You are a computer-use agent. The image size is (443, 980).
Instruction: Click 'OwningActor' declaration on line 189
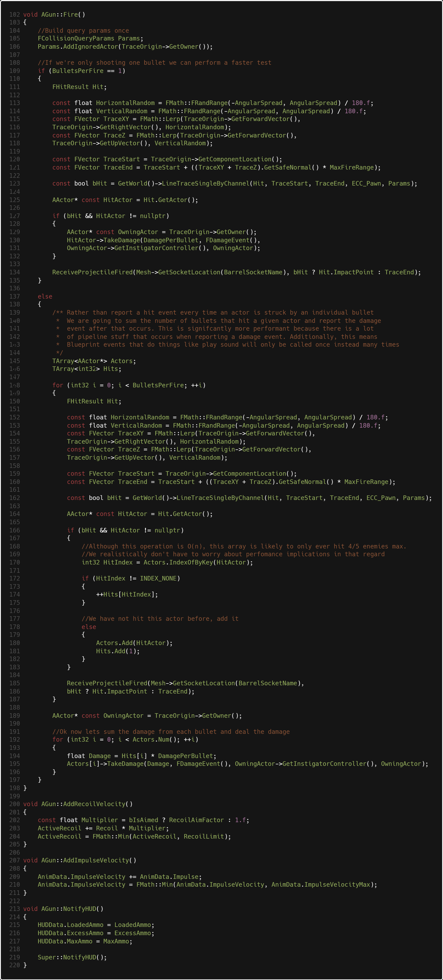pos(123,716)
